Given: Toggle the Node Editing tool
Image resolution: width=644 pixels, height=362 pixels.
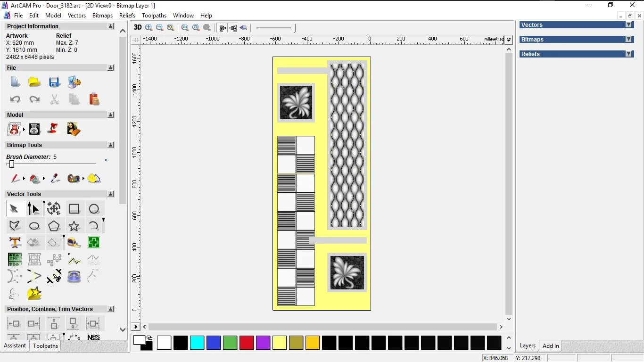Looking at the screenshot, I should pyautogui.click(x=33, y=209).
